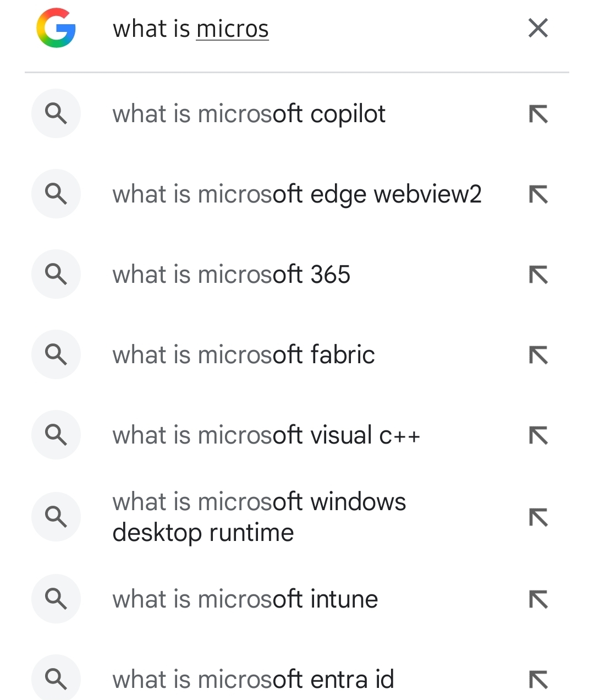Click search icon beside "microsoft intune"
Screen dimensions: 594x700
(56, 598)
